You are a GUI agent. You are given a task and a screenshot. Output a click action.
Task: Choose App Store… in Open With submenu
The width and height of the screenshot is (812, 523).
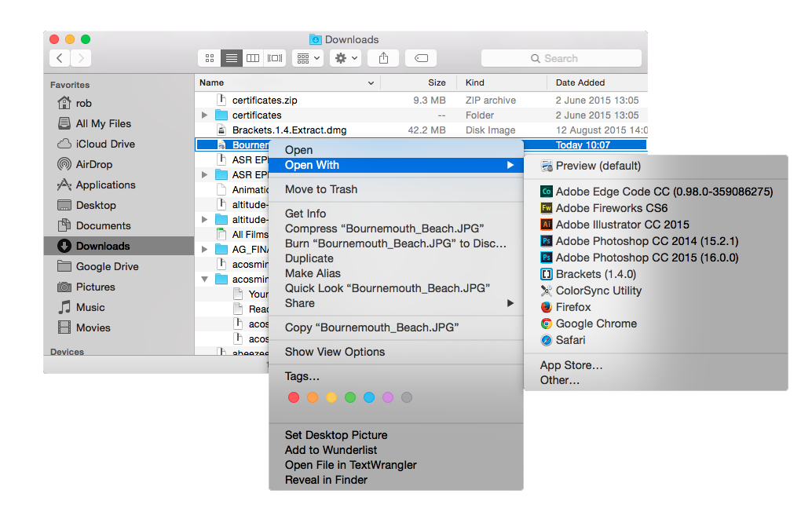[x=657, y=366]
